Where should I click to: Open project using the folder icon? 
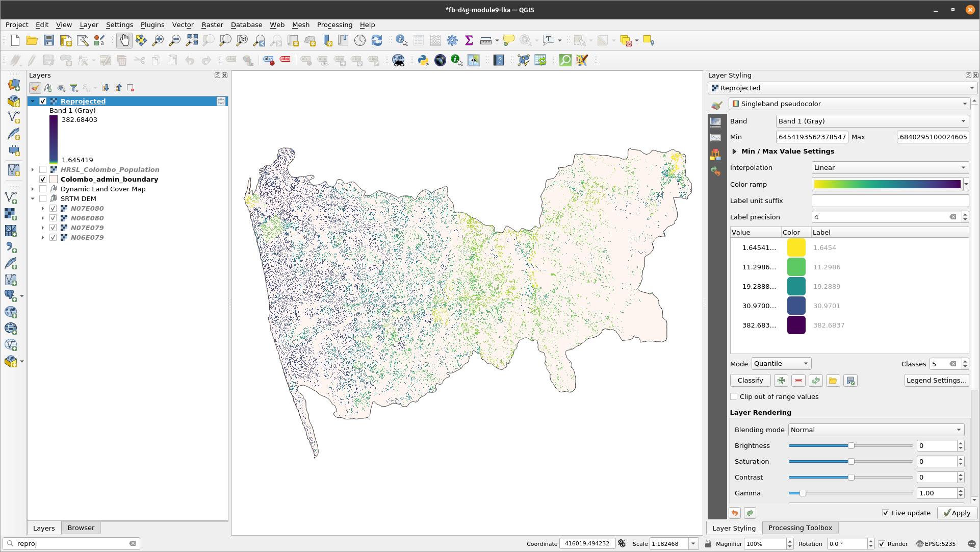click(x=32, y=41)
